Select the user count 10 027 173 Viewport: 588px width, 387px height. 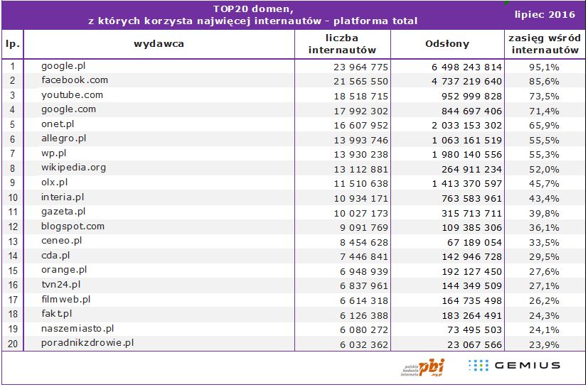coord(360,214)
